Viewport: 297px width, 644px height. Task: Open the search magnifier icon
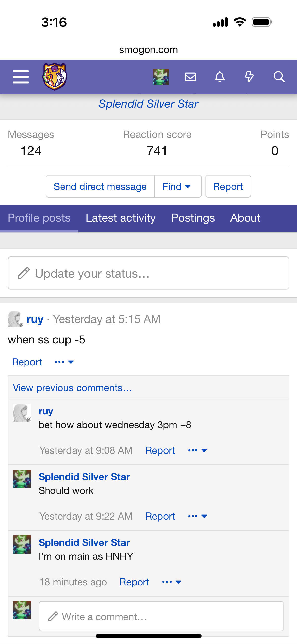point(279,77)
